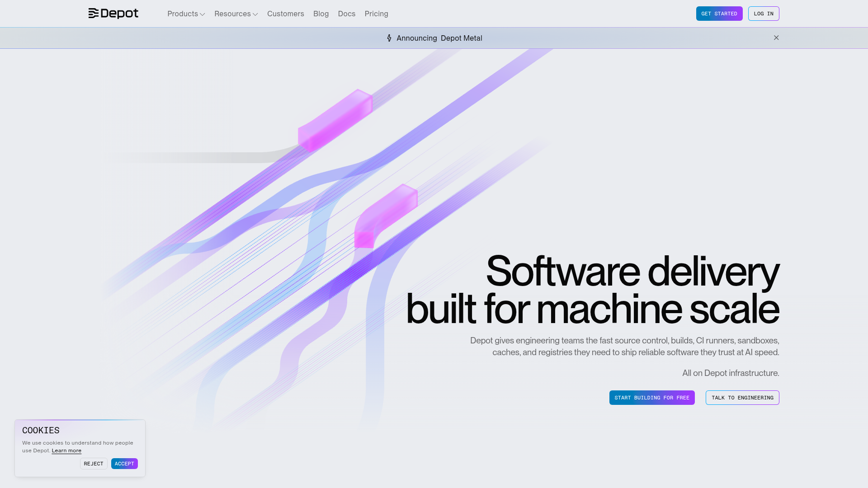Screen dimensions: 868x488
Task: Click the Get Started button
Action: point(719,14)
